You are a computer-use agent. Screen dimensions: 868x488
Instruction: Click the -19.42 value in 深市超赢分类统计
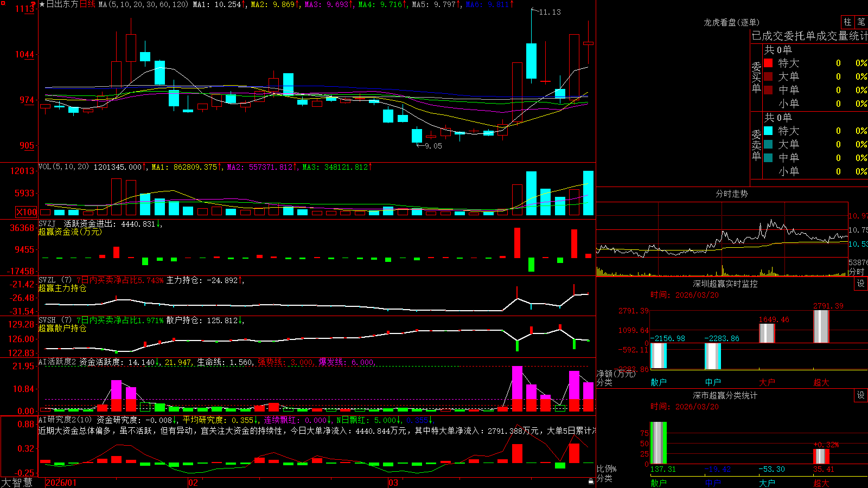tap(718, 469)
